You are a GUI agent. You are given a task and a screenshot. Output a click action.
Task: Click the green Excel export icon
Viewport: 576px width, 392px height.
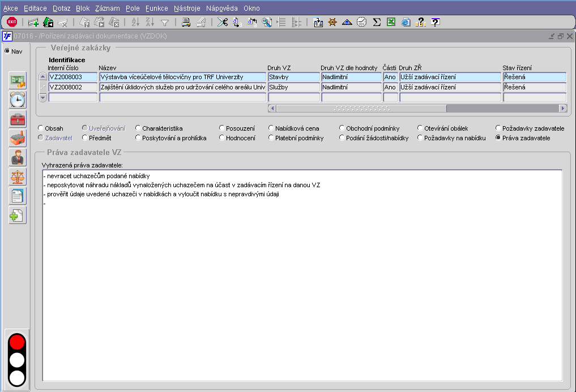point(391,22)
